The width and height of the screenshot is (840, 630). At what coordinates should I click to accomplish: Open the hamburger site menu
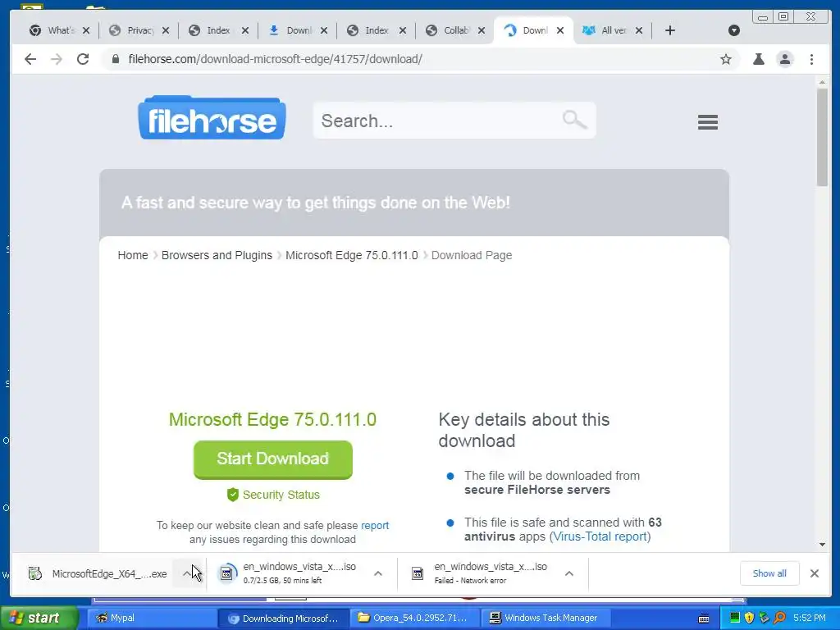(708, 122)
